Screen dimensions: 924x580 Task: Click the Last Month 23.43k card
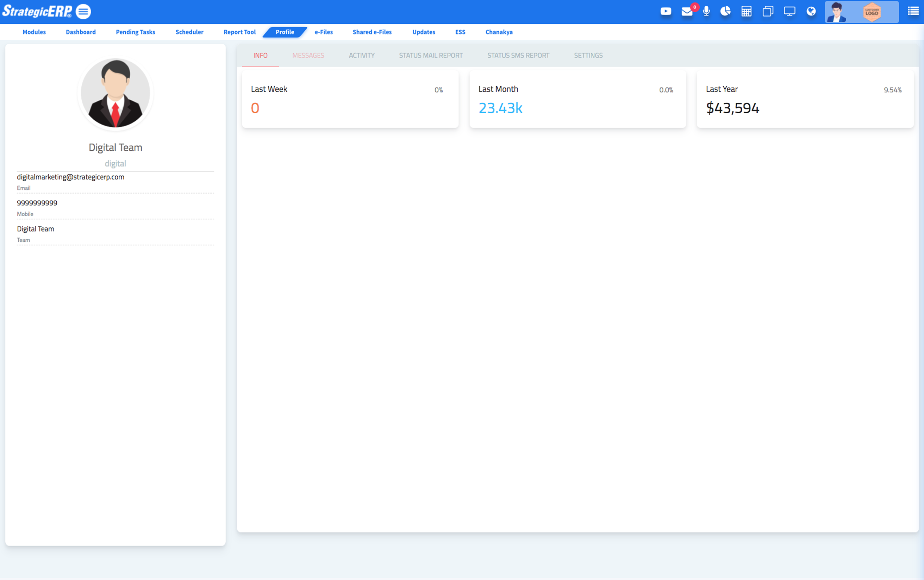tap(577, 99)
